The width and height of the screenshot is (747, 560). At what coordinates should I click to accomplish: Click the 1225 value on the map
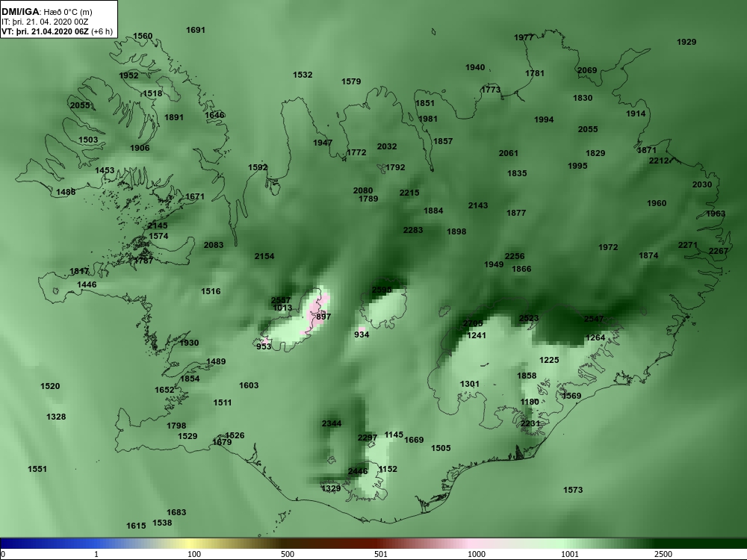click(549, 360)
